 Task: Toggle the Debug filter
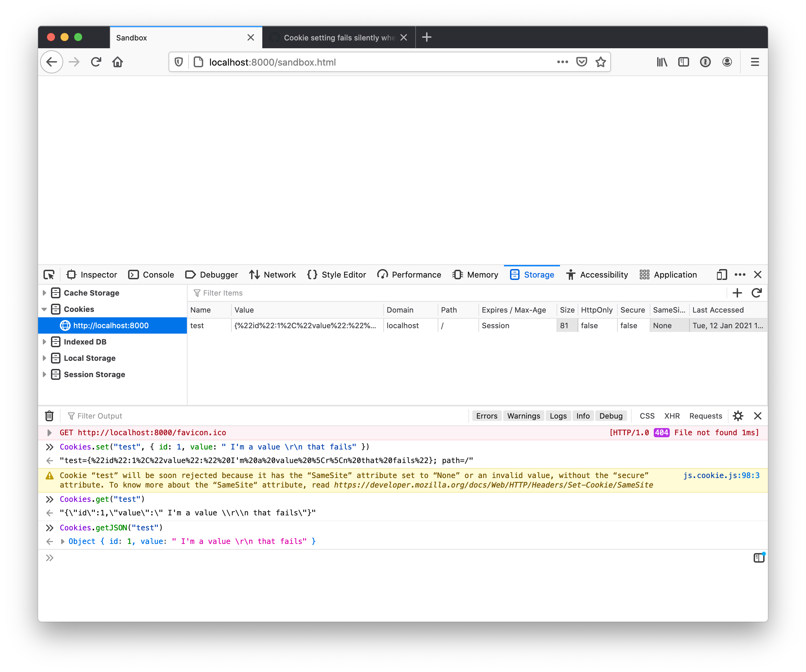[611, 416]
